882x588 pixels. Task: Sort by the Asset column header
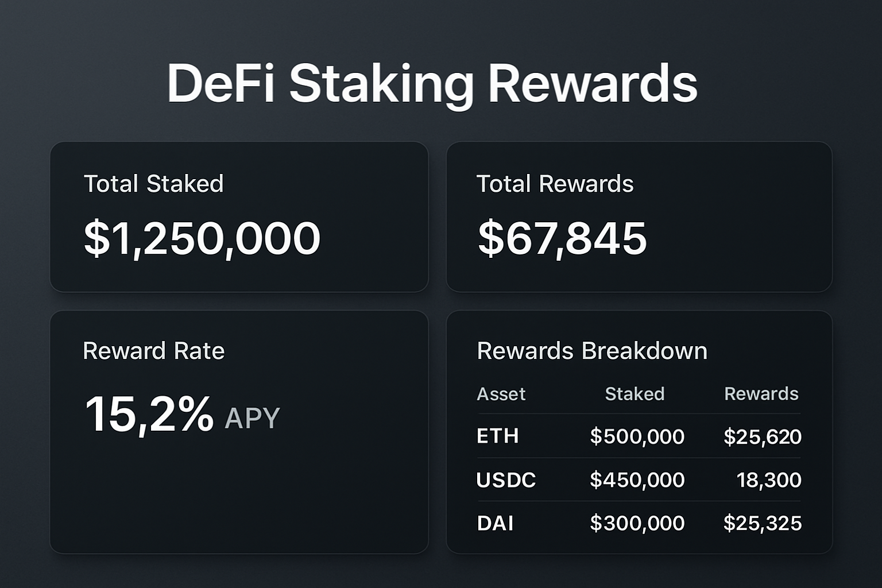coord(501,394)
